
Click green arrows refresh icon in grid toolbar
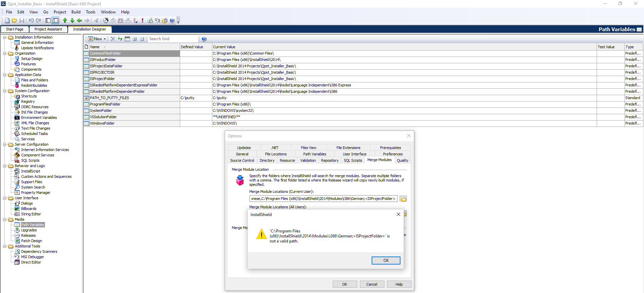(120, 39)
